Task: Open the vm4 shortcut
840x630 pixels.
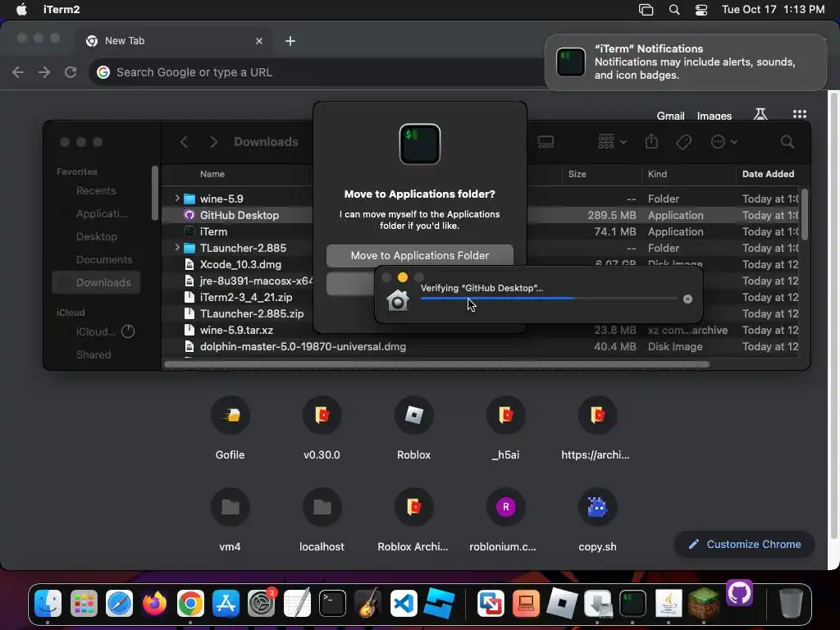Action: pos(231,520)
